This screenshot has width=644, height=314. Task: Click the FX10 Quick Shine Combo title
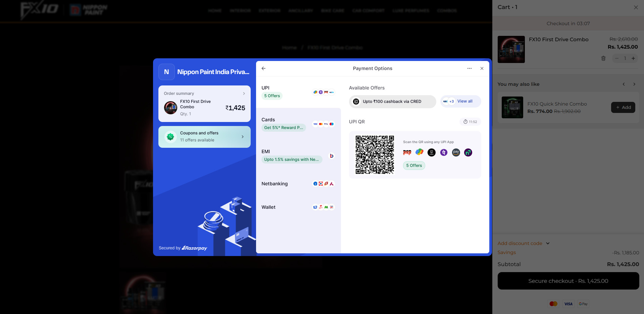coord(557,104)
